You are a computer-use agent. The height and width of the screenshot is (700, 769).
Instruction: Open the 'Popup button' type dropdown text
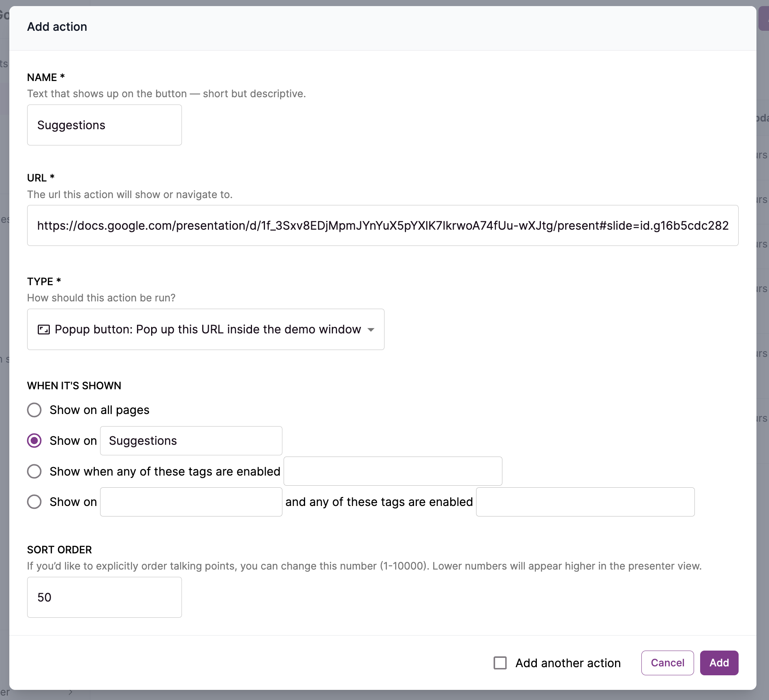click(207, 329)
